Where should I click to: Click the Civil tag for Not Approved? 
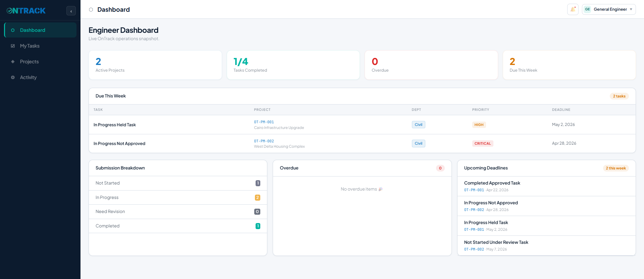click(x=419, y=143)
